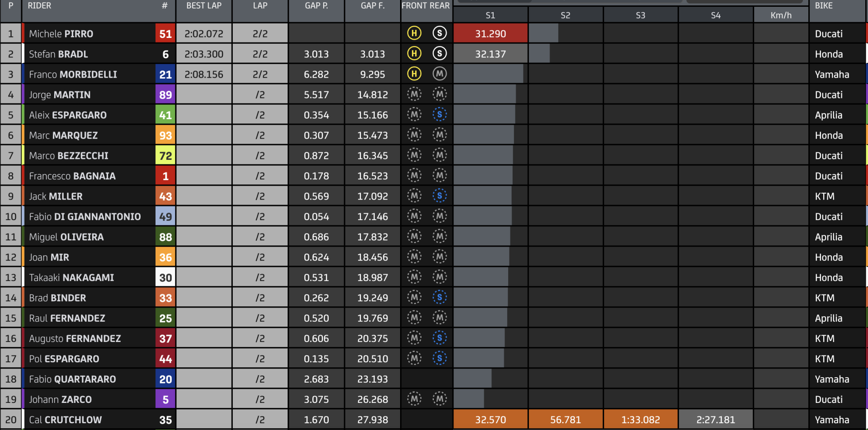Click the RIDER column header
This screenshot has width=868, height=430.
(x=40, y=6)
